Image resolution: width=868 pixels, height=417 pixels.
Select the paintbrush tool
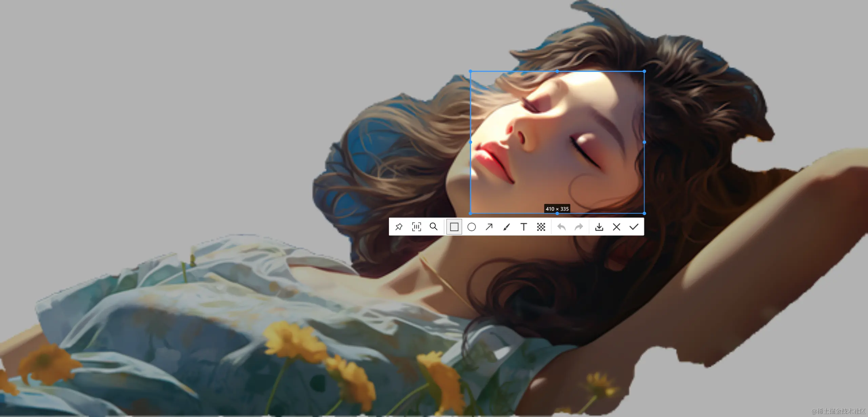pos(506,227)
